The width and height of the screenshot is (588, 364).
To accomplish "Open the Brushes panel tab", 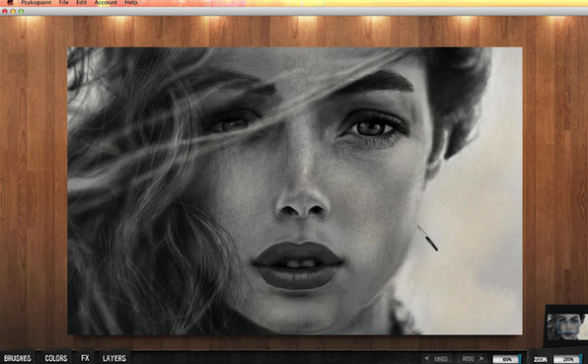I will tap(17, 358).
